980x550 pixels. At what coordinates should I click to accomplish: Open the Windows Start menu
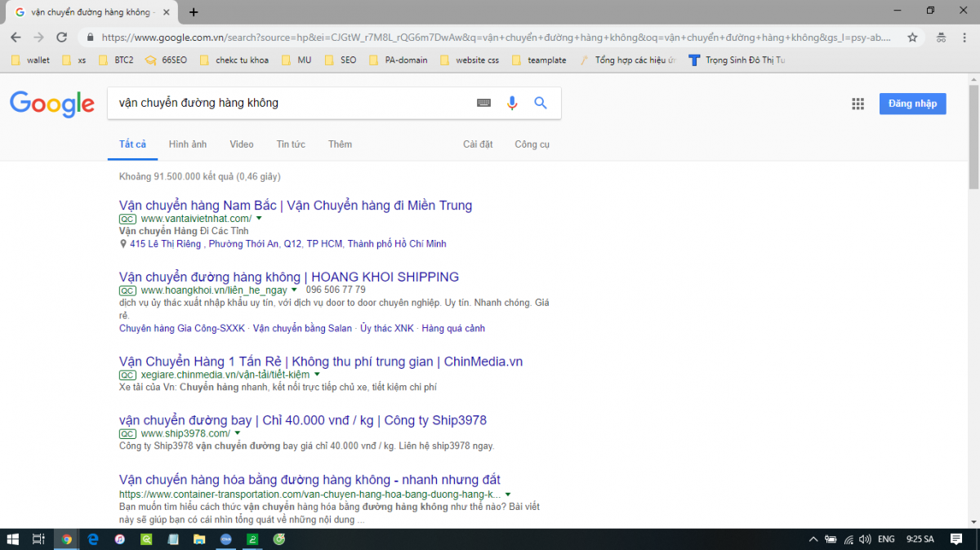(13, 539)
